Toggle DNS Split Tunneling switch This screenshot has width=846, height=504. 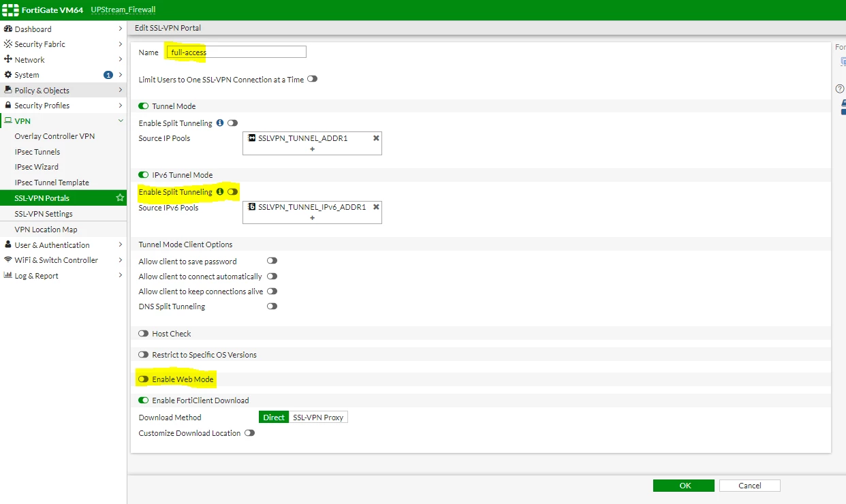pos(272,306)
